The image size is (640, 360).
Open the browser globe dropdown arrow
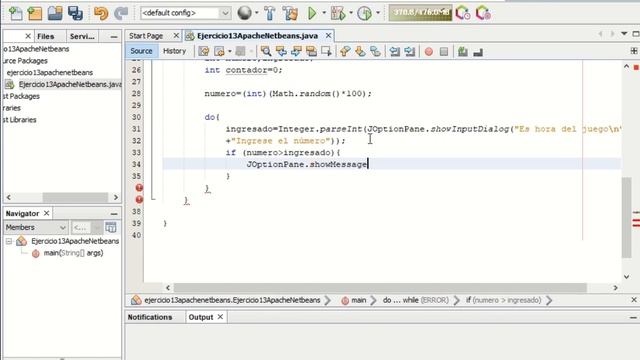(256, 13)
